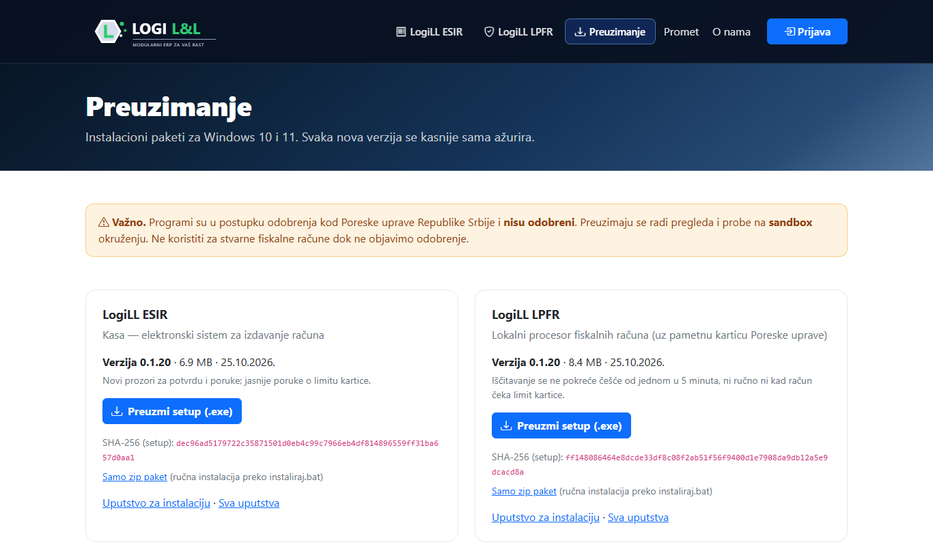933x560 pixels.
Task: Download LogiLL LPFR setup (.exe)
Action: (x=561, y=425)
